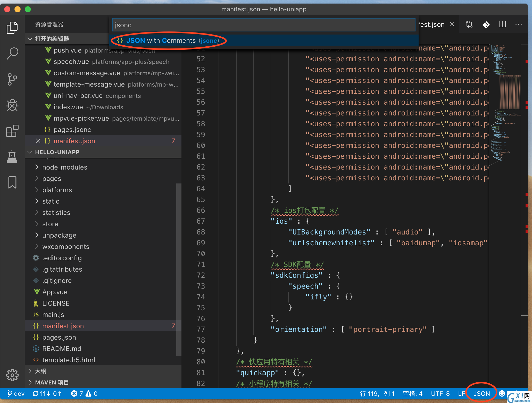Viewport: 532px width, 403px height.
Task: Go to line via 行 119, 列 1
Action: point(377,393)
